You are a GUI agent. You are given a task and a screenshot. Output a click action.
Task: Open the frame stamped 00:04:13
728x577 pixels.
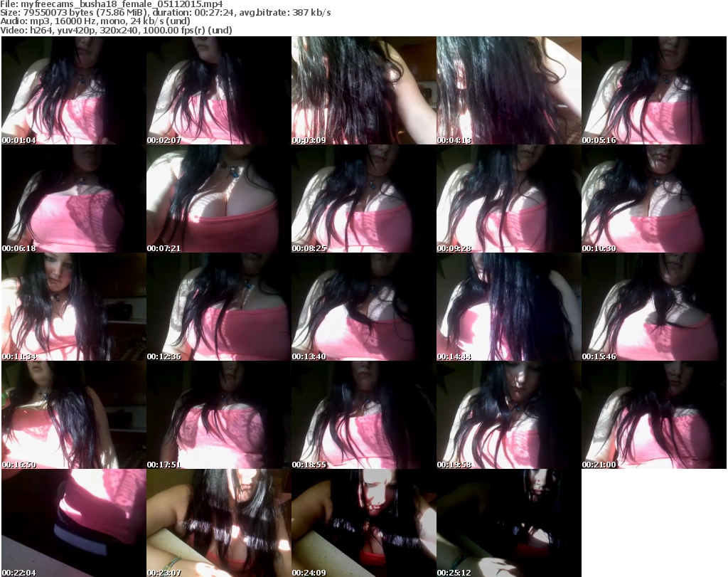pyautogui.click(x=508, y=90)
